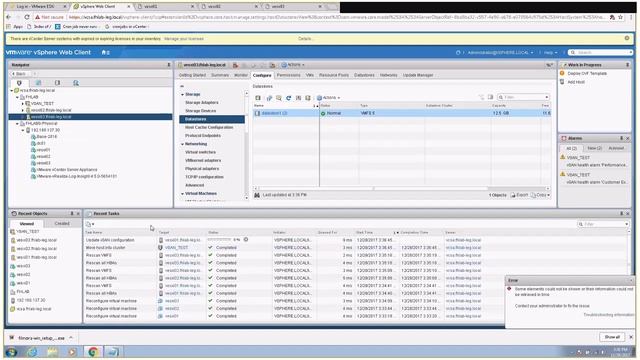
Task: Click the browse files datastore toolbar icon
Action: point(279,98)
